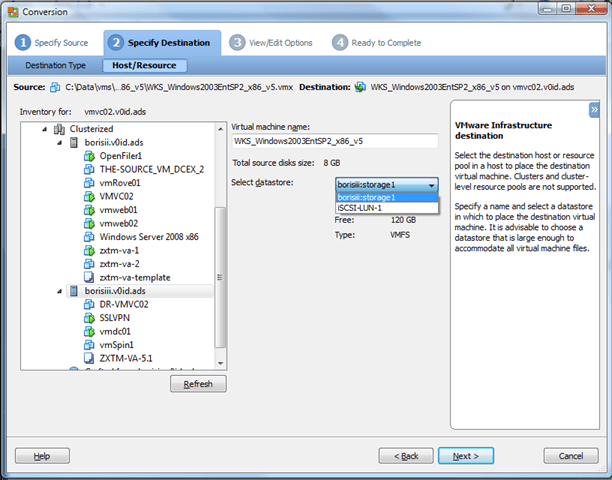612x480 pixels.
Task: Click the zxtm-va-template template icon
Action: tap(88, 276)
